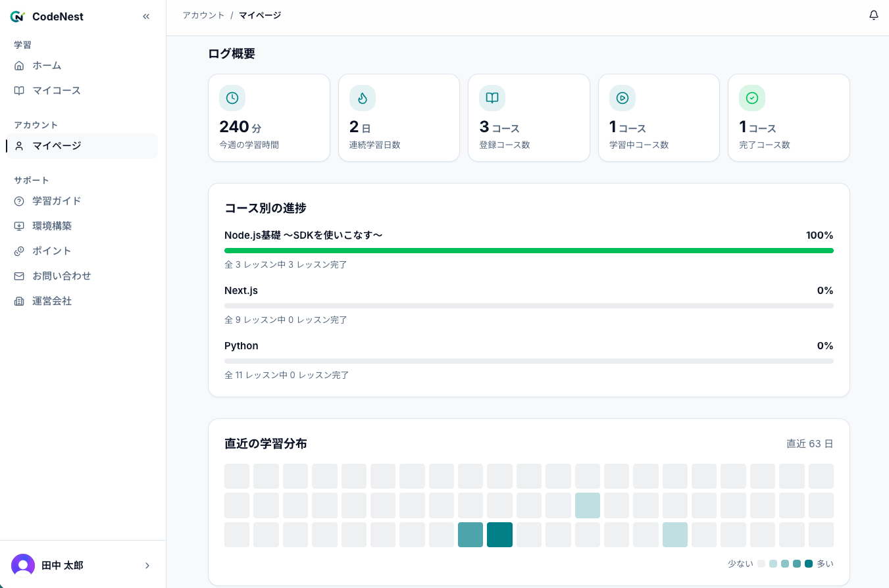Image resolution: width=889 pixels, height=588 pixels.
Task: Click the アカウント breadcrumb link
Action: tap(203, 15)
